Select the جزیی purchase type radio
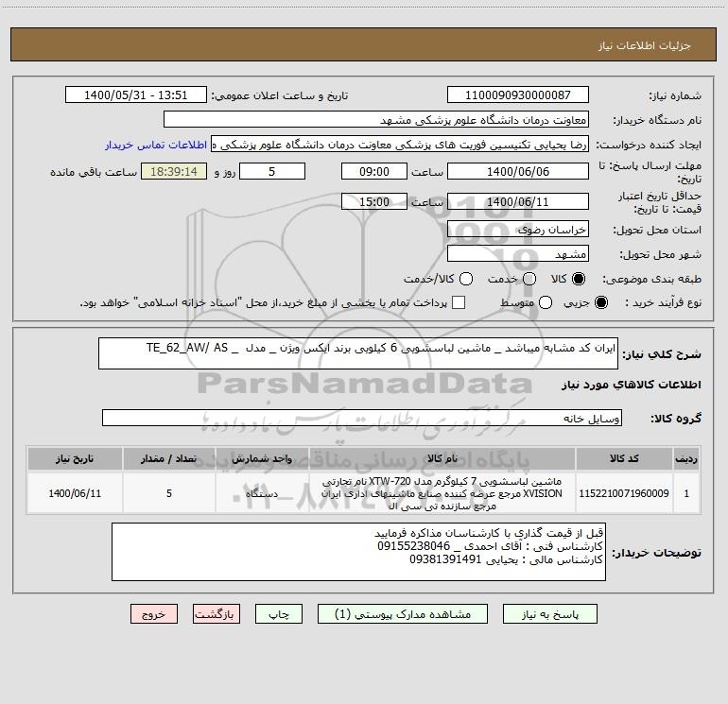The image size is (728, 704). pyautogui.click(x=600, y=302)
